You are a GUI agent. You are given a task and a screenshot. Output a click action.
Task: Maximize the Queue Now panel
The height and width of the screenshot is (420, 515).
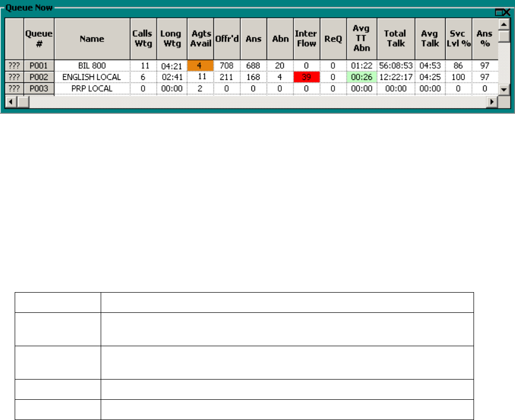point(499,13)
